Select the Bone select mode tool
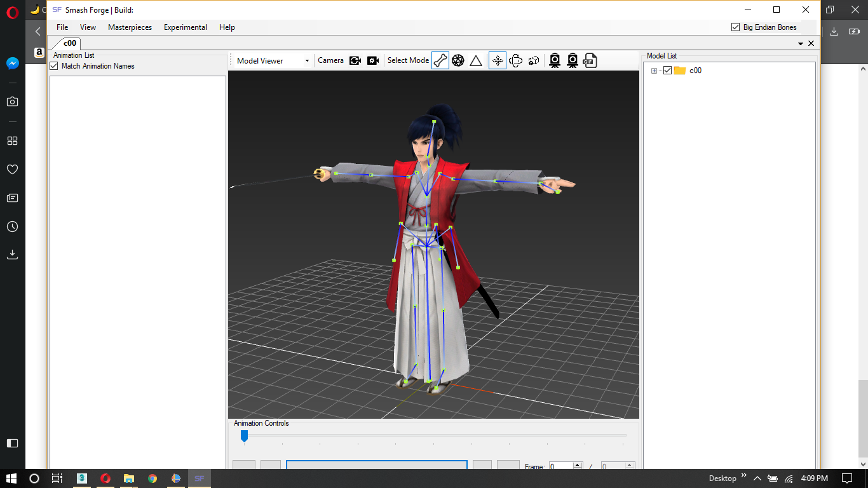 point(440,60)
